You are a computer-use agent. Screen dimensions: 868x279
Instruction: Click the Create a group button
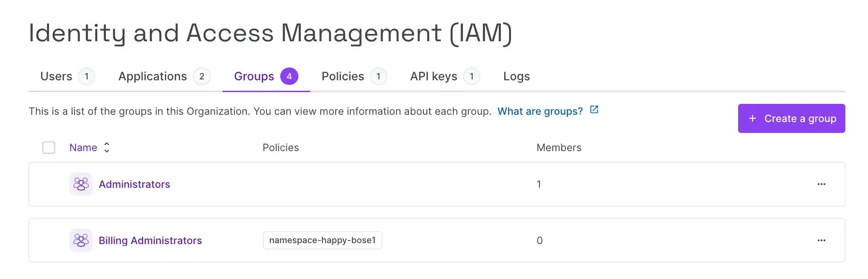coord(791,118)
